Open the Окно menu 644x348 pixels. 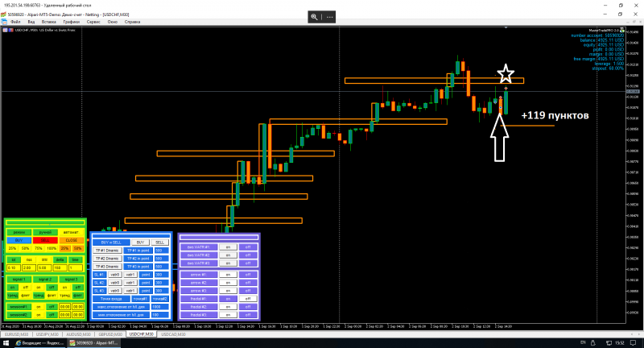[113, 22]
